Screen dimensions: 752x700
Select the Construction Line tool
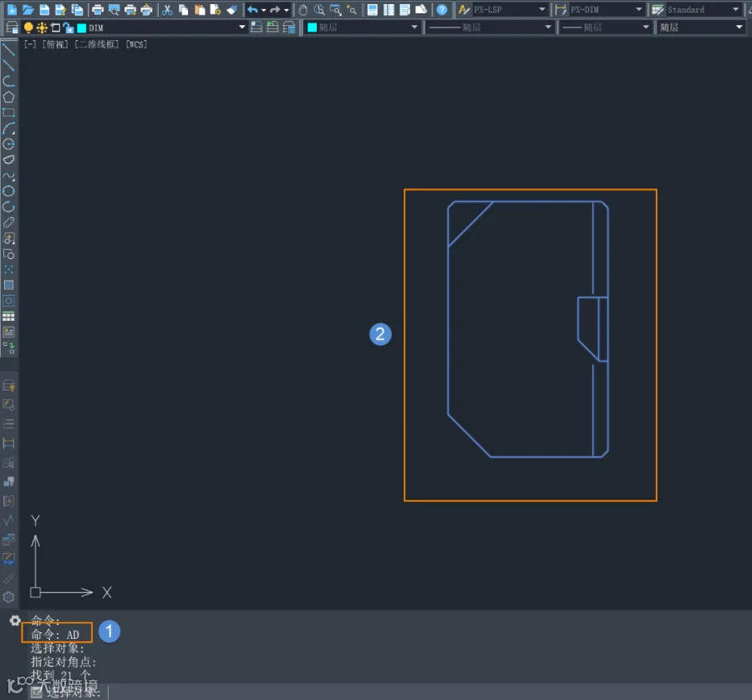coord(8,65)
